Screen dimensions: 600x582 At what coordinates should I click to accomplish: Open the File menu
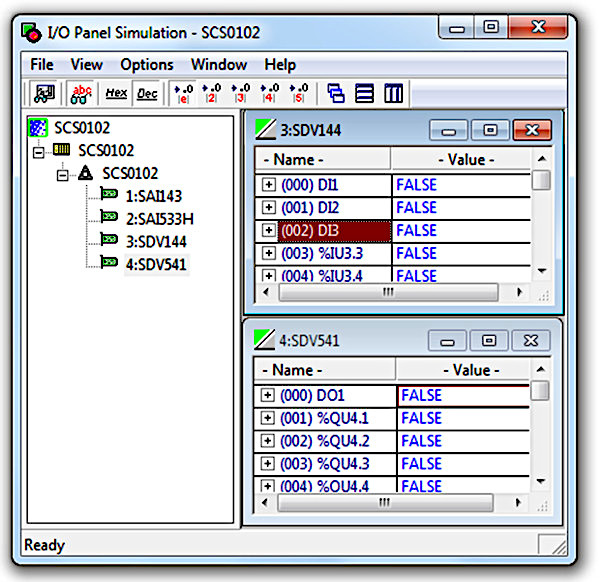[x=42, y=64]
